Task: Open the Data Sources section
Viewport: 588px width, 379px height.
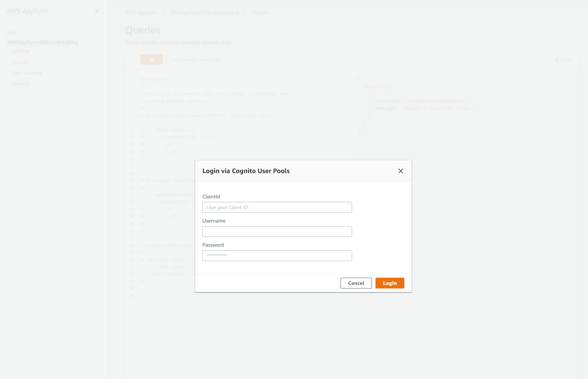Action: point(27,73)
